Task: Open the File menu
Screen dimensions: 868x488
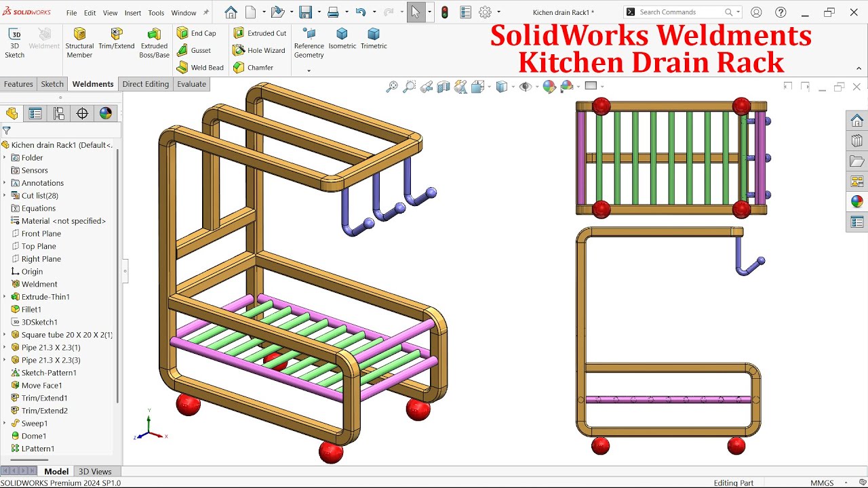Action: pos(72,13)
